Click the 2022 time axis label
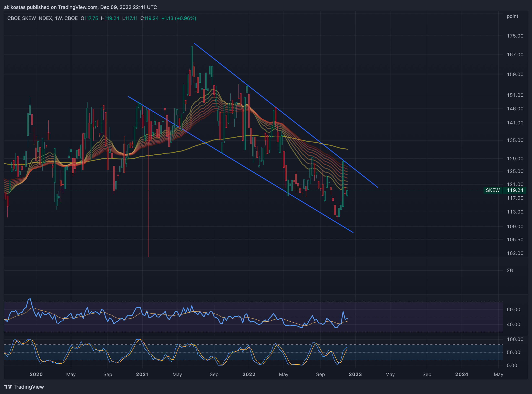 tap(249, 374)
